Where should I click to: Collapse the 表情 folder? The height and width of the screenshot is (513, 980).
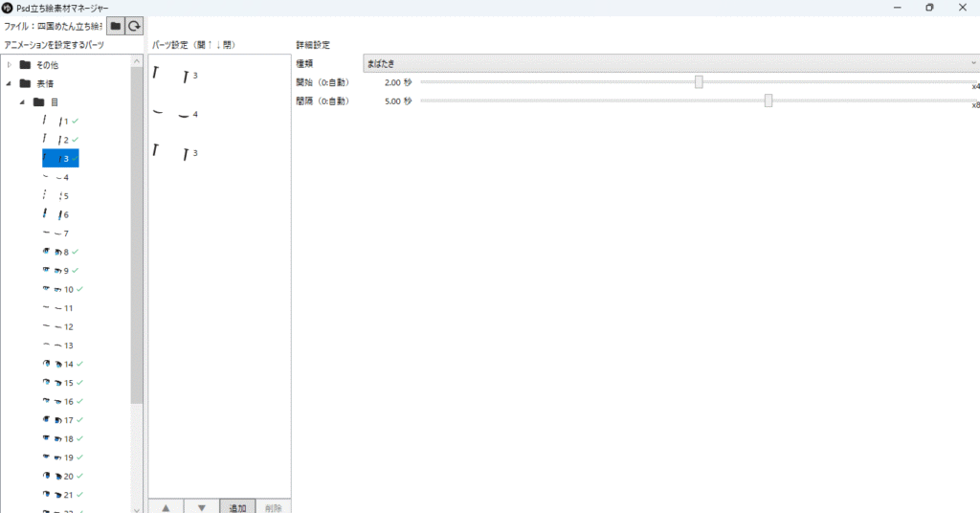(x=10, y=83)
